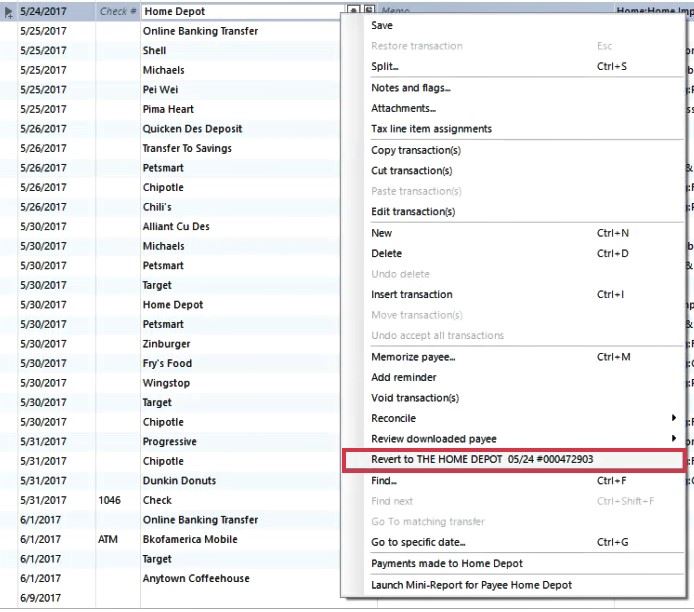Click the Payee field containing Home Depot

[242, 12]
